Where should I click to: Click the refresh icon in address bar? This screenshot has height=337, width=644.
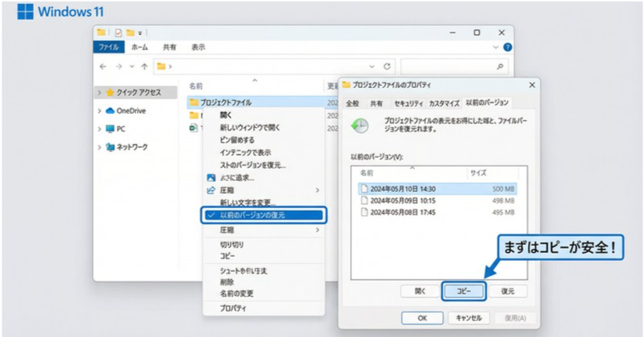[388, 66]
